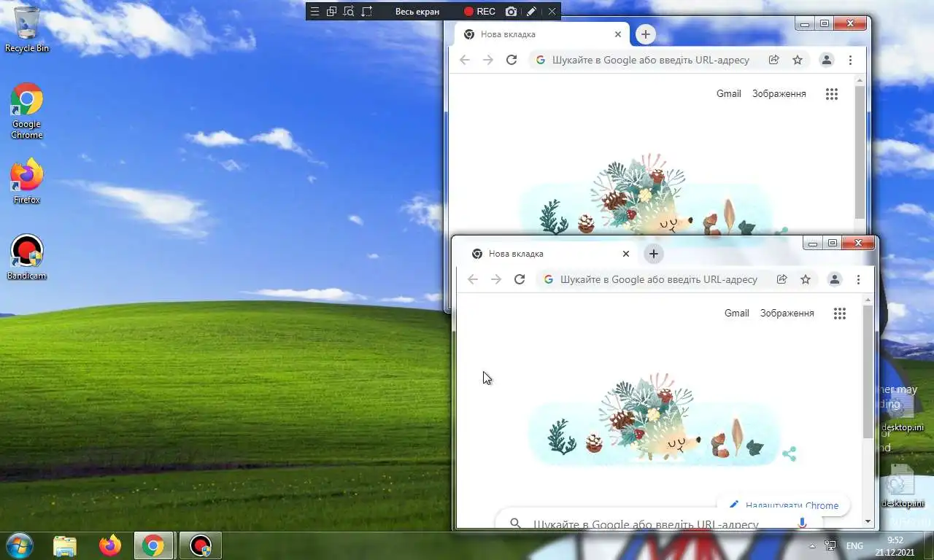Open three-dot menu in front Chrome window

(858, 279)
